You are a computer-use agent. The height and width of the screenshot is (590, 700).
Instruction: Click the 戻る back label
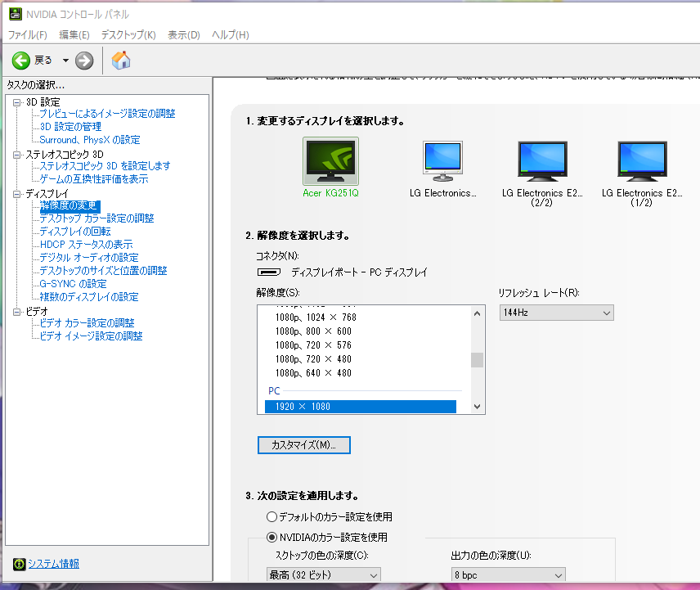coord(43,61)
